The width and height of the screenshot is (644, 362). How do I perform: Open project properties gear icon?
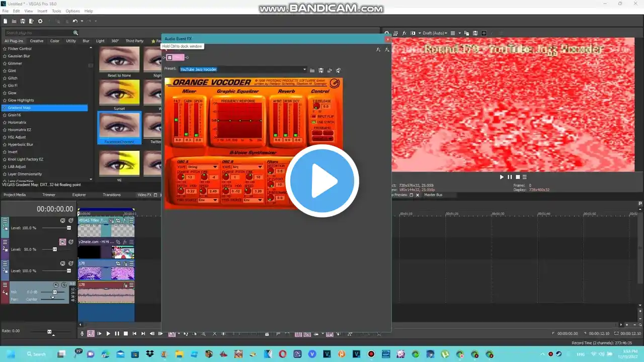click(x=40, y=21)
